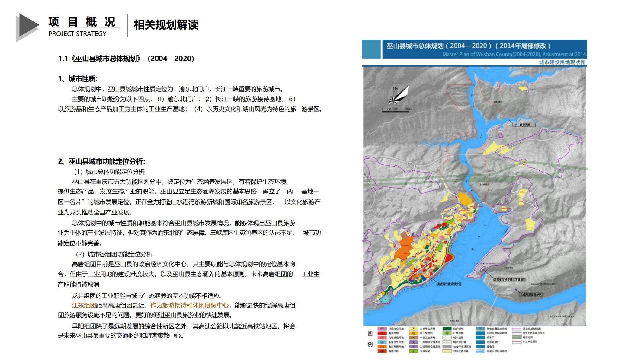Click the blue square in map title banner

point(371,49)
